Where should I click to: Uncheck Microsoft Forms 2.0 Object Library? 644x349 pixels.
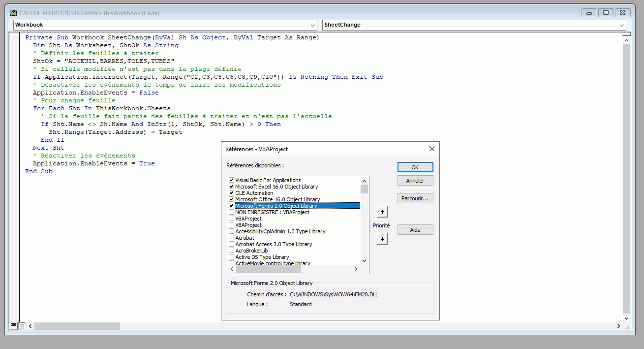point(232,206)
